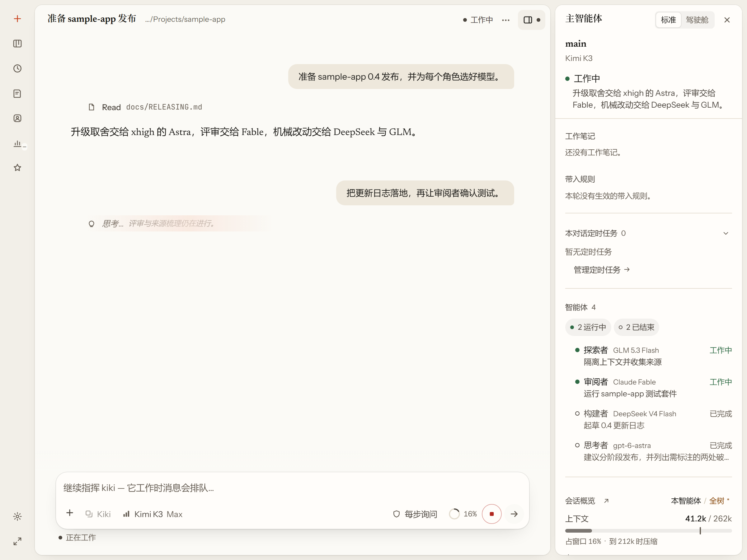Stop the running agent with the red stop button
The height and width of the screenshot is (560, 747).
[491, 514]
